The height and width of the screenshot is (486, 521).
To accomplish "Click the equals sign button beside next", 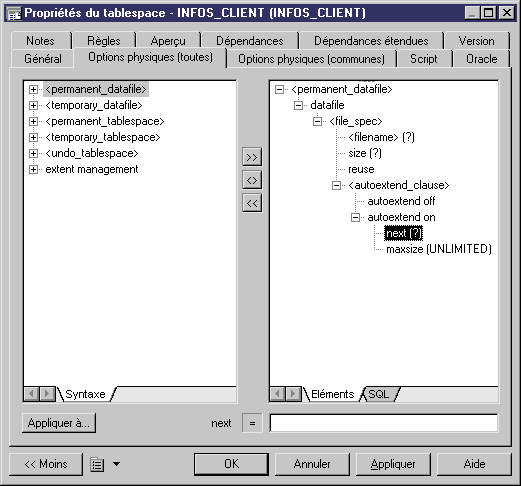I will tap(252, 423).
